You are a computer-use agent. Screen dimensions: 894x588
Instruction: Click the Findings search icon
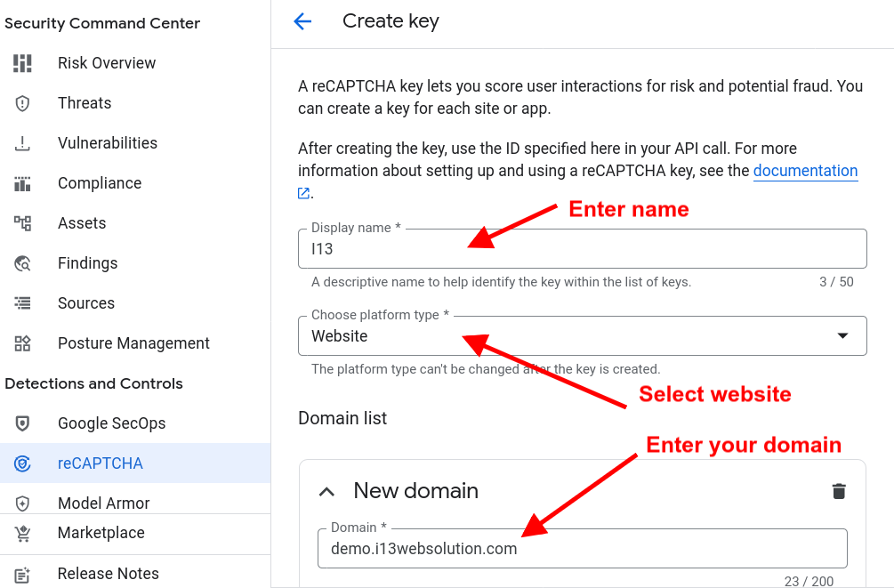(22, 263)
